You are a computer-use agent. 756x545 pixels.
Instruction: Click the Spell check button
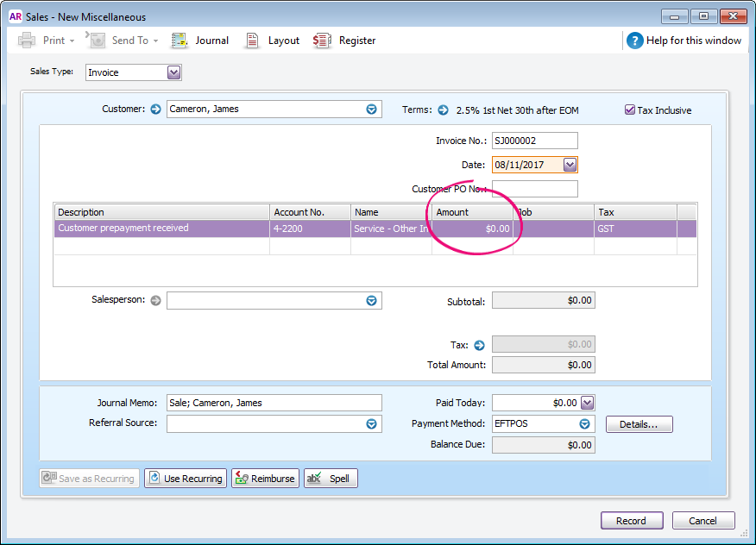click(331, 478)
